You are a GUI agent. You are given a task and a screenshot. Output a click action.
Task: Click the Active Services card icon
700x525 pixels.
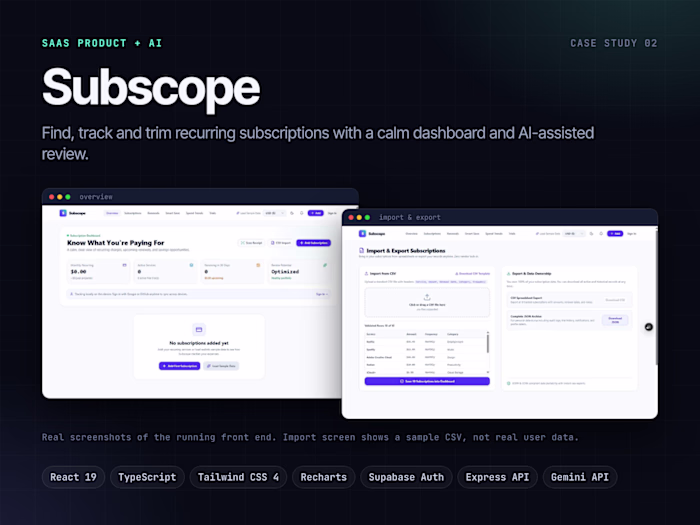[192, 265]
